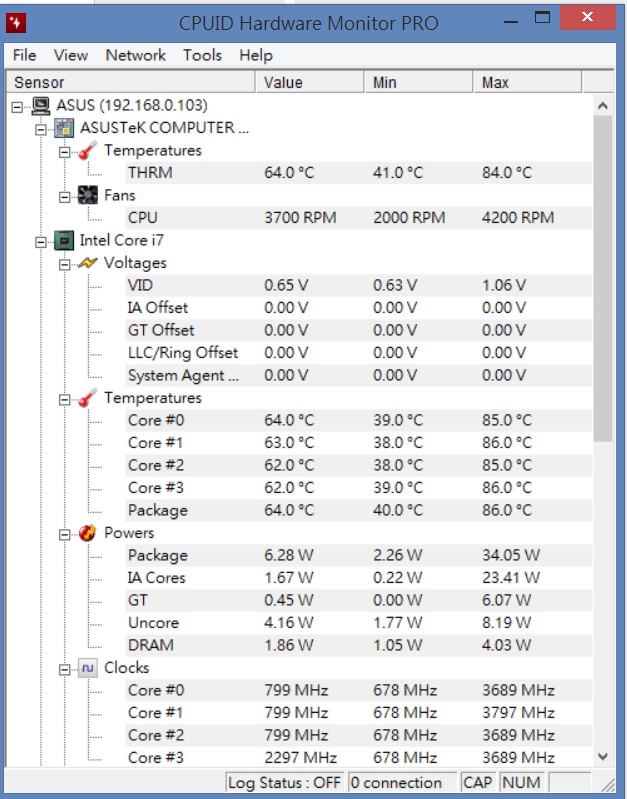The height and width of the screenshot is (799, 627).
Task: Click the 0 connection status field
Action: tap(402, 783)
